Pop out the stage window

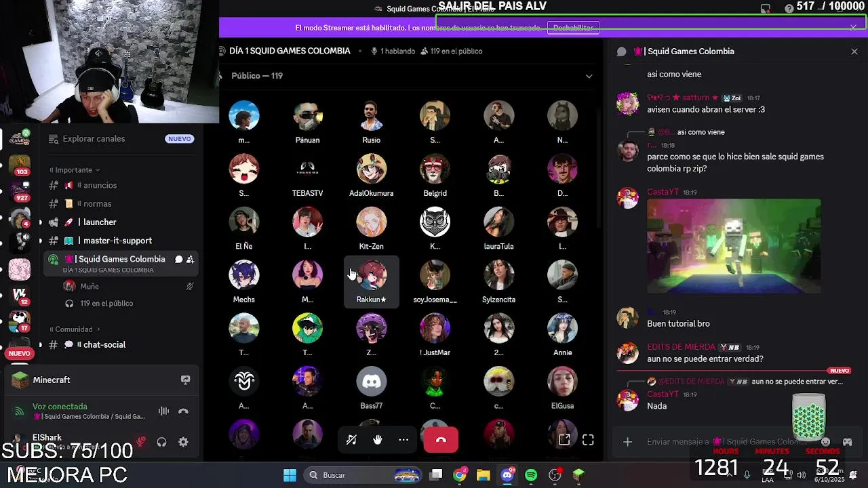point(564,440)
